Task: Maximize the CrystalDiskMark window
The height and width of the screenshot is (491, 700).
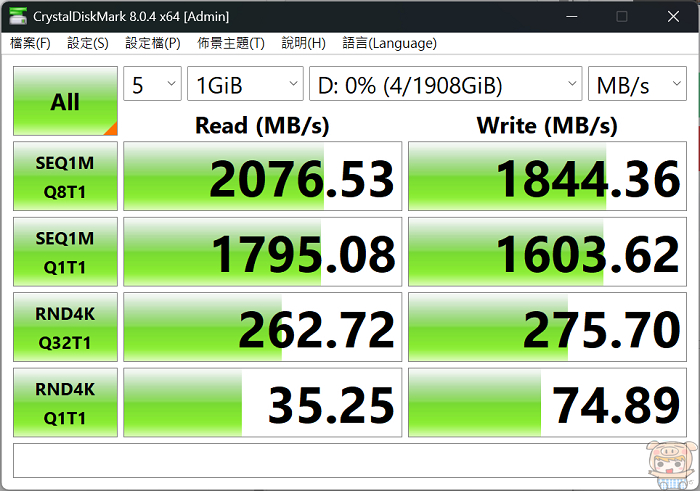Action: [621, 17]
